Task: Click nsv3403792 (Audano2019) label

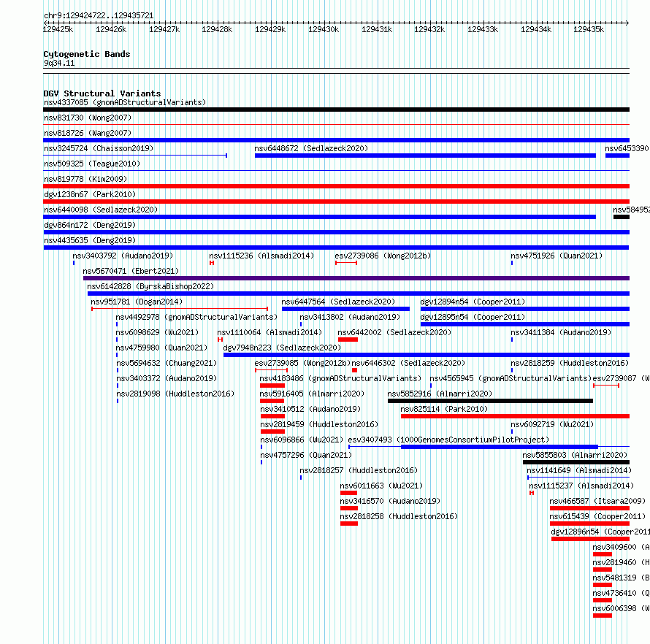Action: (x=123, y=256)
